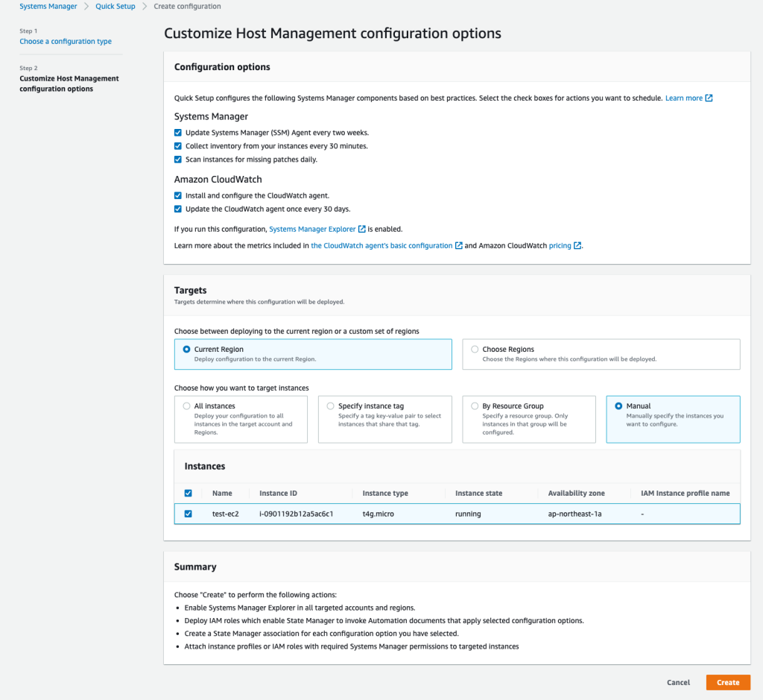
Task: Open the Learn more external link icon
Action: pyautogui.click(x=709, y=98)
